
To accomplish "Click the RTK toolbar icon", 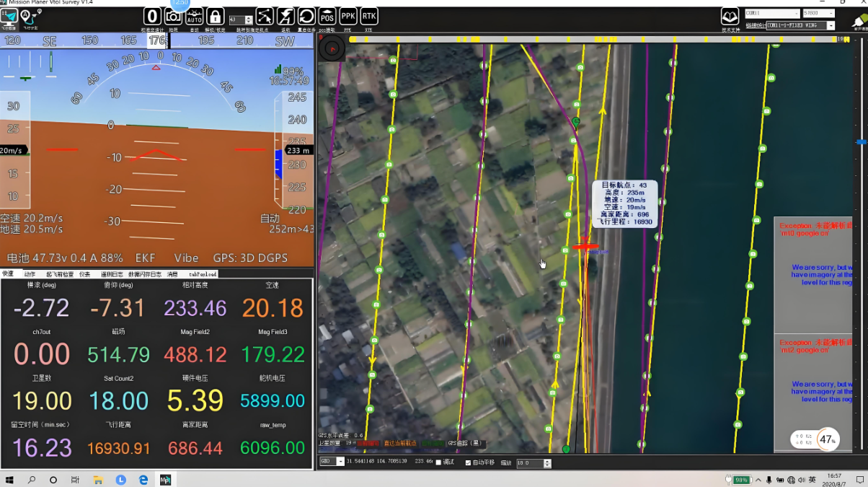I will [369, 16].
